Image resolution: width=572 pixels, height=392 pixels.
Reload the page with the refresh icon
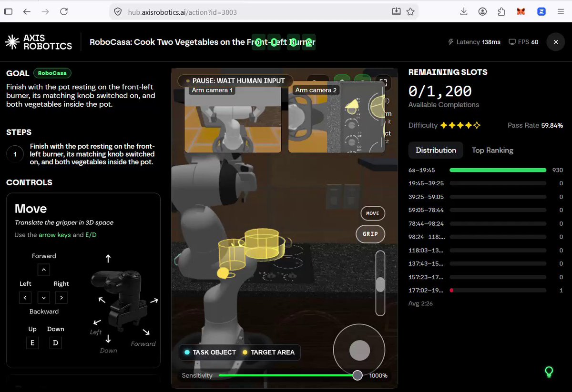click(x=63, y=12)
